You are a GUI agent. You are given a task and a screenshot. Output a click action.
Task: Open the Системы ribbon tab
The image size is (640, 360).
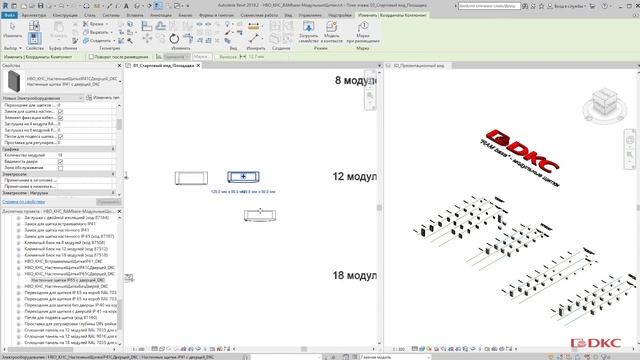pyautogui.click(x=111, y=15)
